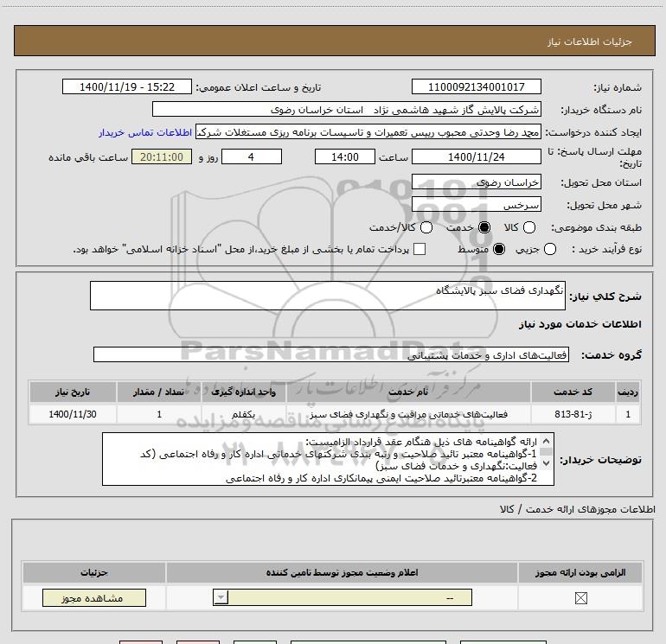The width and height of the screenshot is (666, 644).
Task: Click the نام خدمت column header
Action: [x=408, y=392]
